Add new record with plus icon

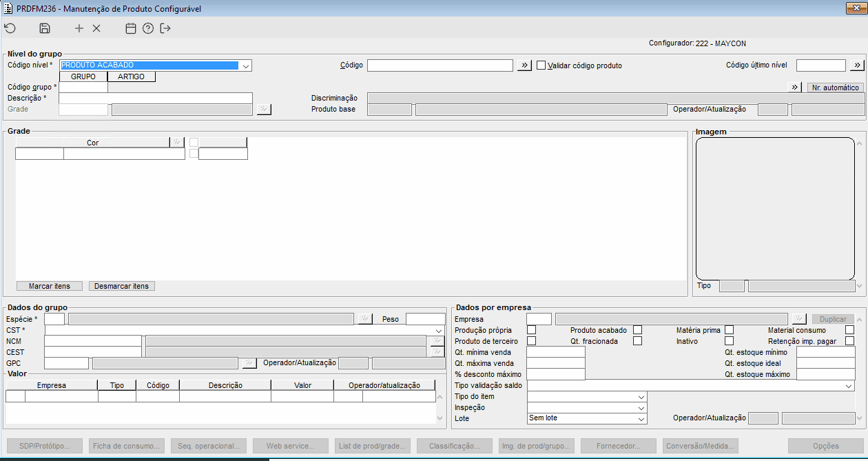[79, 28]
